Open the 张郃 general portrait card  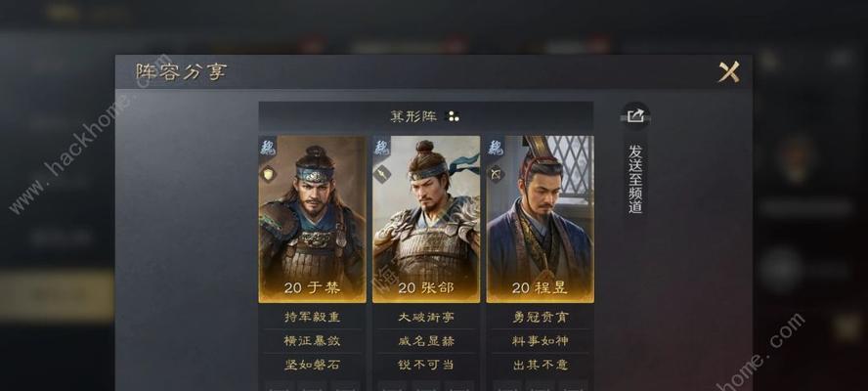(x=426, y=219)
